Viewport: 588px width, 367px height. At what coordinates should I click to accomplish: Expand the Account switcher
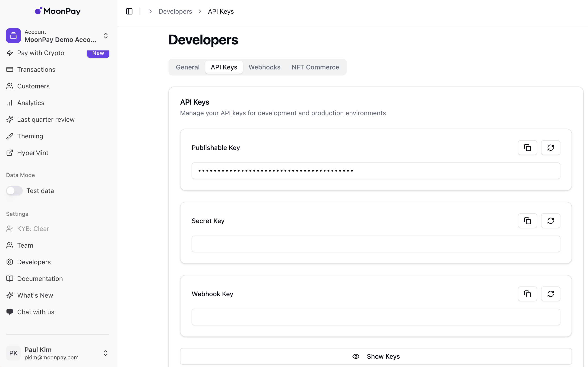105,36
